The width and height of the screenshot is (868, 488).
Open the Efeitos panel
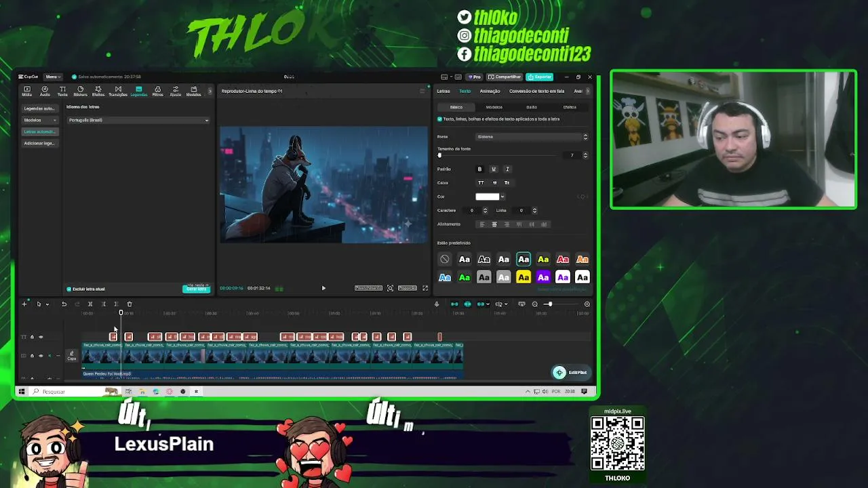[98, 91]
